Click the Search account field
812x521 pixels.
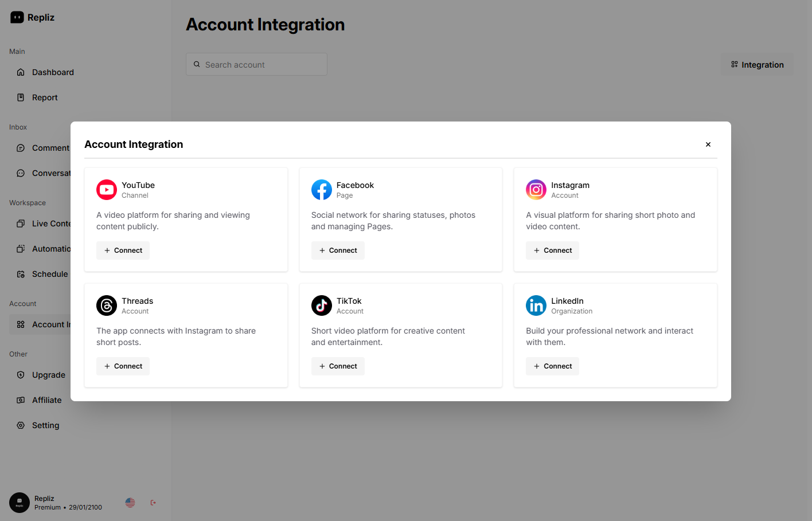(x=256, y=64)
